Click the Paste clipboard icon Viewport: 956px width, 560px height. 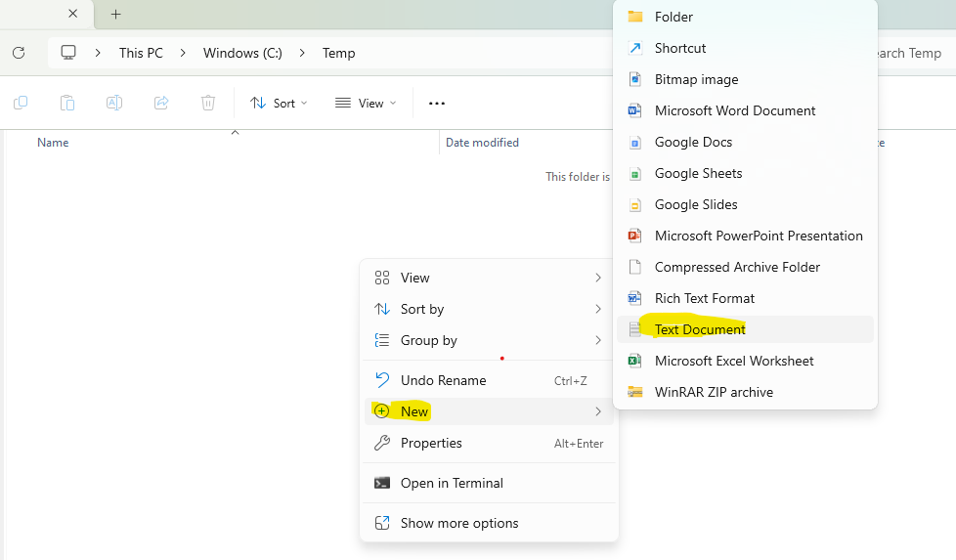pos(67,103)
